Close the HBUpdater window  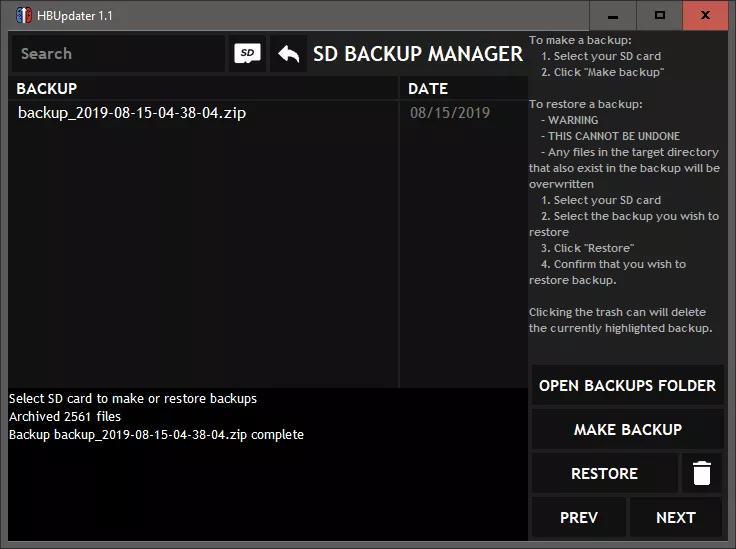tap(706, 15)
